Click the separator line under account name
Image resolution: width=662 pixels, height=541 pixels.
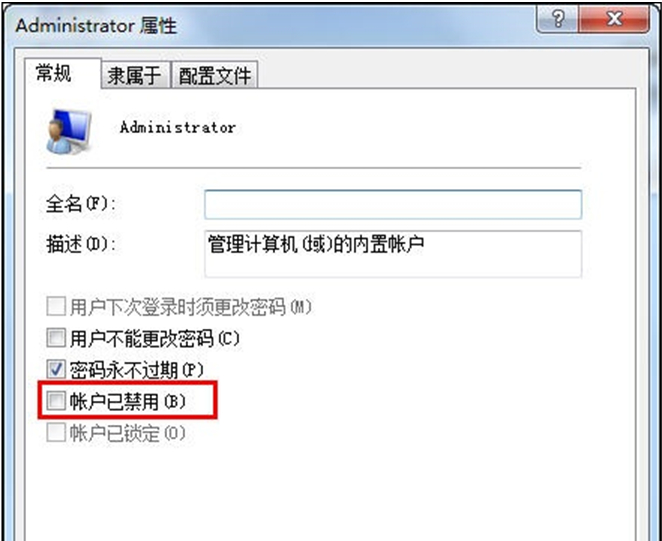pyautogui.click(x=313, y=168)
